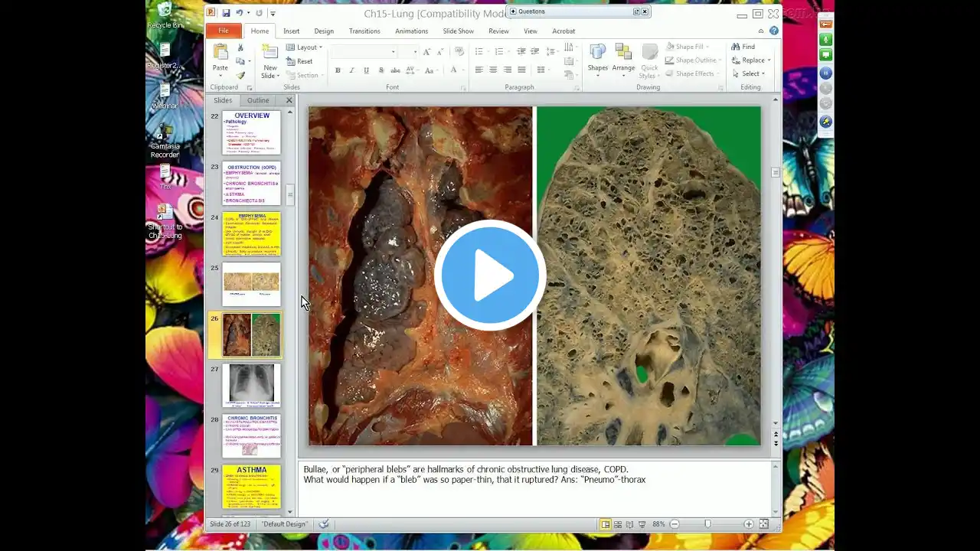Center text in Paragraph group

[x=493, y=70]
